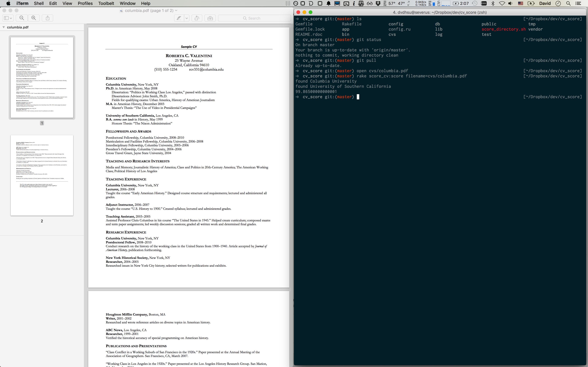Show the markup toolbox toolbar
The height and width of the screenshot is (367, 588).
[x=210, y=18]
